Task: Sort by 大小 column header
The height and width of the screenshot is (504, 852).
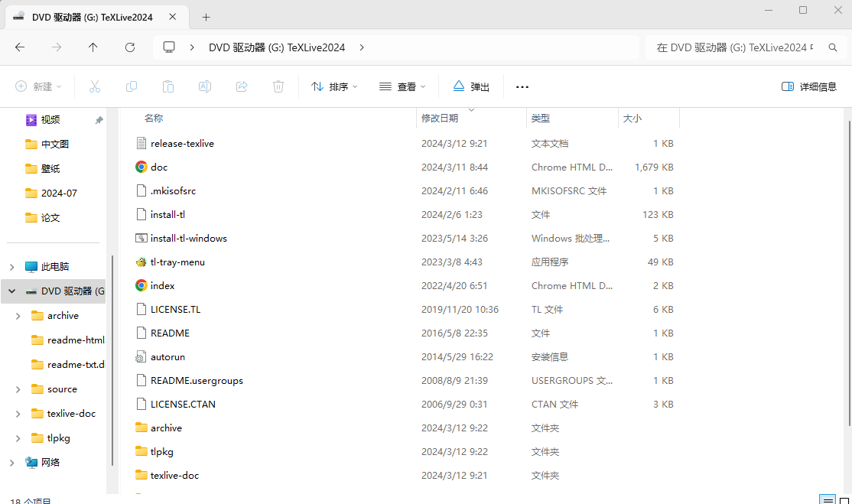Action: pos(632,118)
